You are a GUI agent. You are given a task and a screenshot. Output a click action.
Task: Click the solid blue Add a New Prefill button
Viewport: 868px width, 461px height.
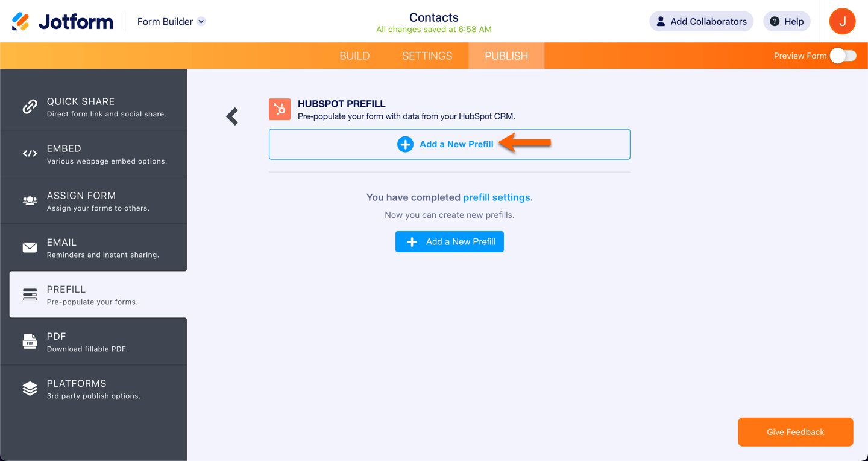tap(449, 242)
